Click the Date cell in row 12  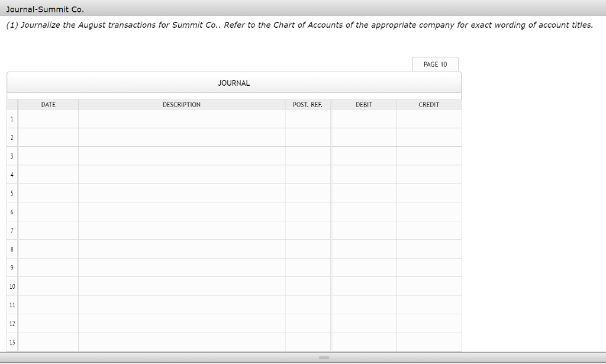(49, 323)
